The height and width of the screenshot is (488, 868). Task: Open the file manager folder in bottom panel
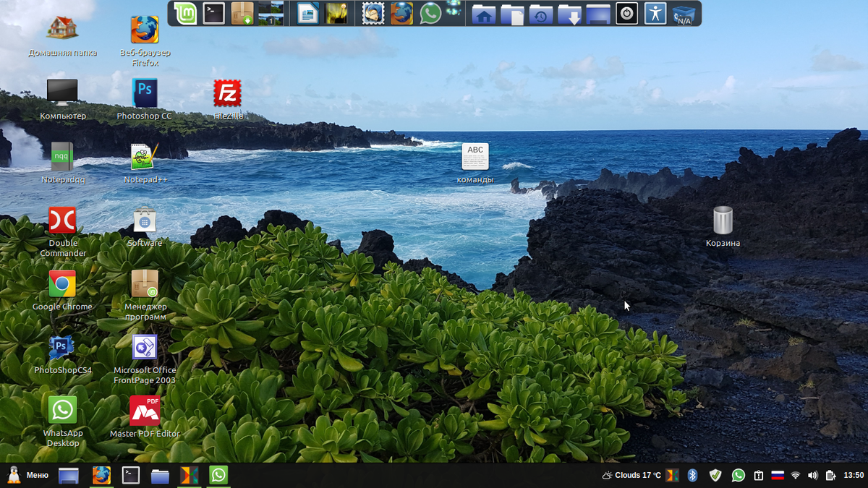160,476
